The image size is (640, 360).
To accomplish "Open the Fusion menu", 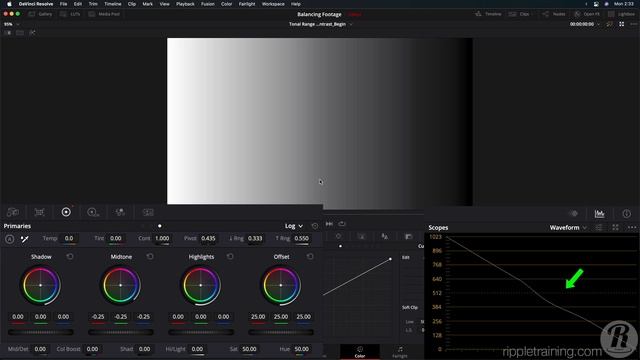I will click(x=207, y=4).
